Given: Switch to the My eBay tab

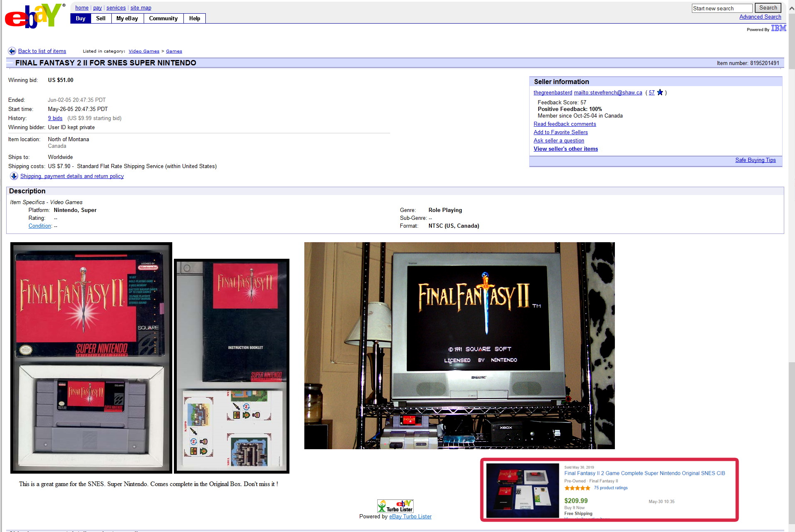Looking at the screenshot, I should tap(127, 18).
